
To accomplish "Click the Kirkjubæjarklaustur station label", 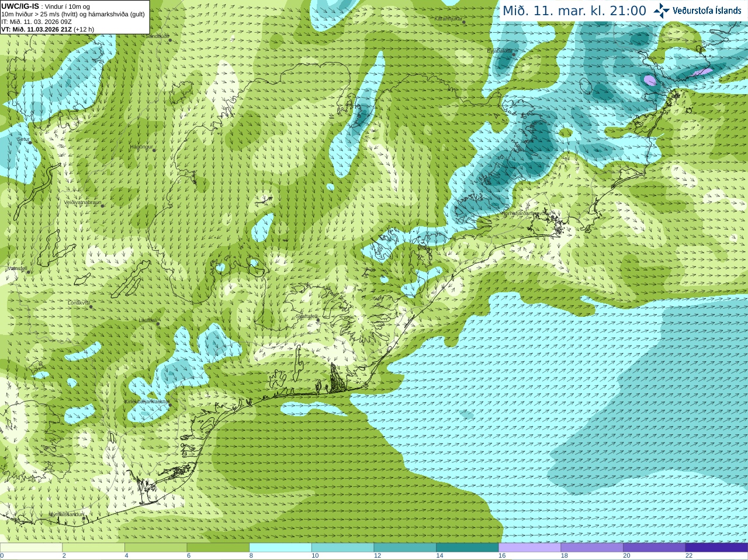I will [x=147, y=402].
